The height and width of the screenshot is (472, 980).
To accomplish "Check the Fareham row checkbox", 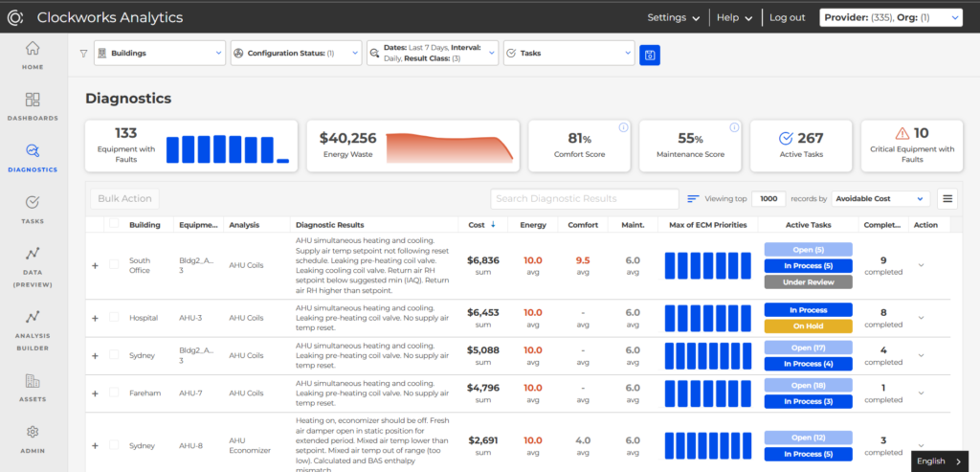I will click(114, 392).
